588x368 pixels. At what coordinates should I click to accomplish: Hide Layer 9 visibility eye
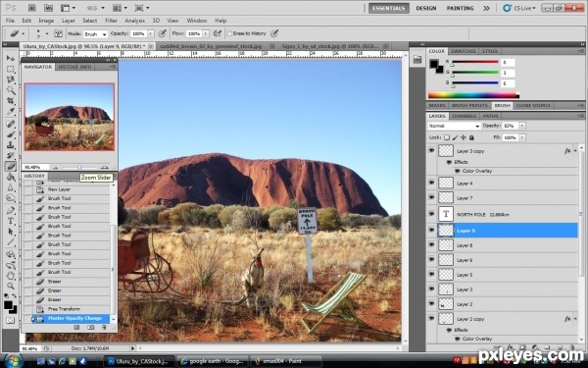click(431, 230)
